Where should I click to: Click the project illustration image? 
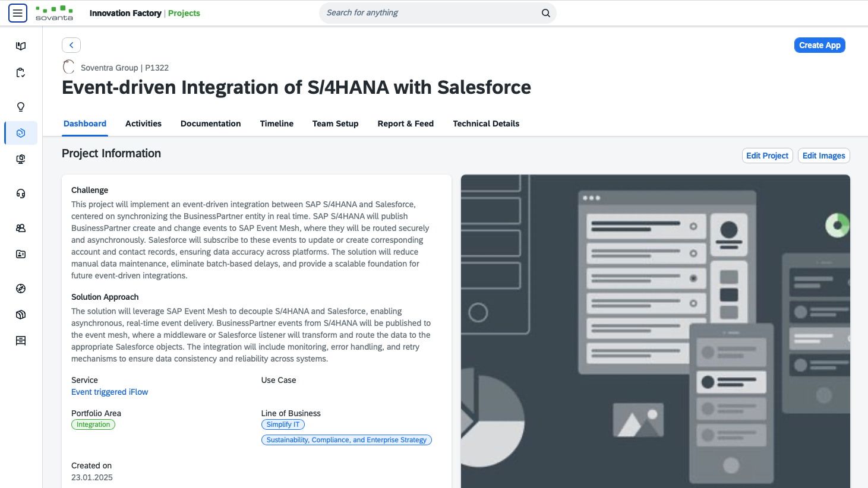pos(655,331)
